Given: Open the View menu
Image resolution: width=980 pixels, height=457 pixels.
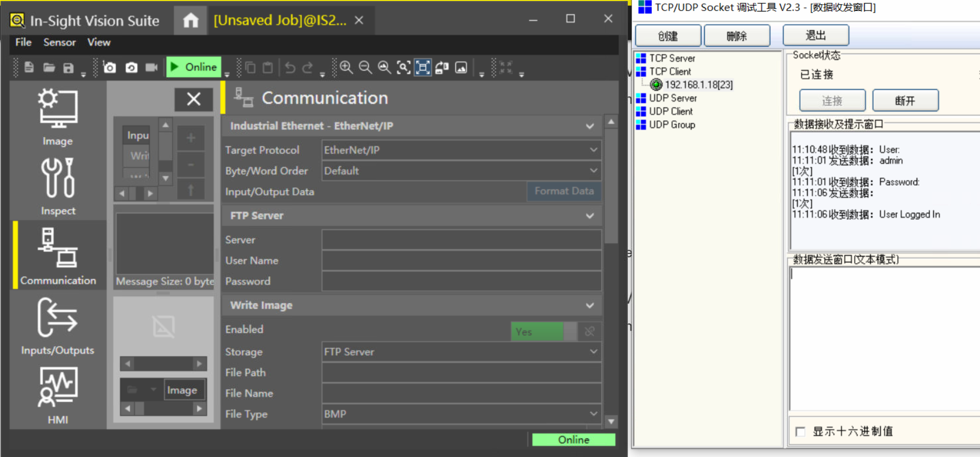Looking at the screenshot, I should [98, 42].
